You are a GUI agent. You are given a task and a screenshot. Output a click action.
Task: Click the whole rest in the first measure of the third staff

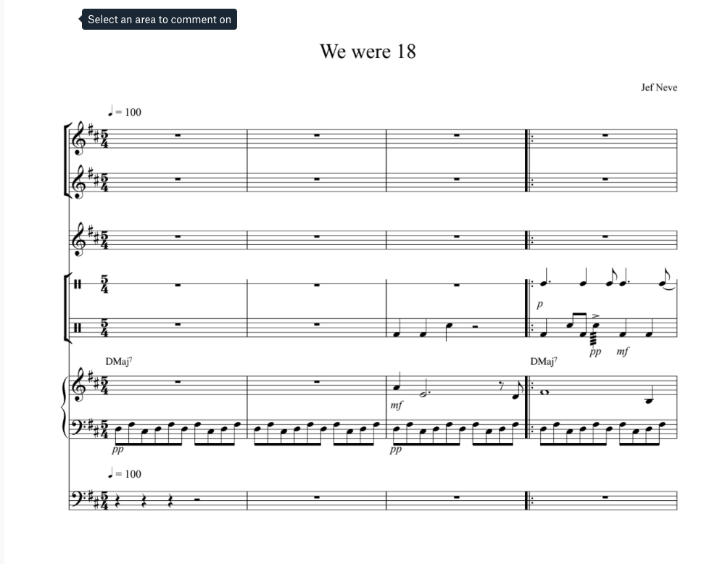pyautogui.click(x=178, y=236)
